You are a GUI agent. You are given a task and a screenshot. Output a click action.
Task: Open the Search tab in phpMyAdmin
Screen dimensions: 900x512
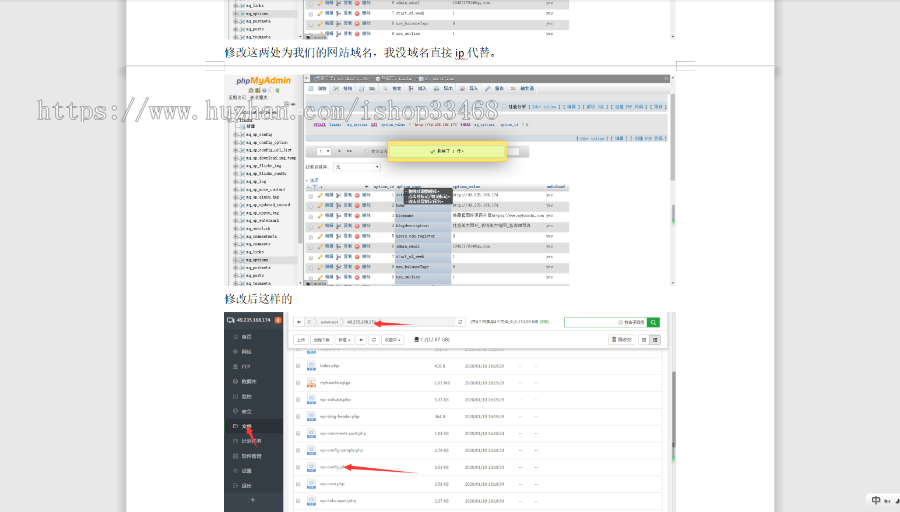point(393,89)
